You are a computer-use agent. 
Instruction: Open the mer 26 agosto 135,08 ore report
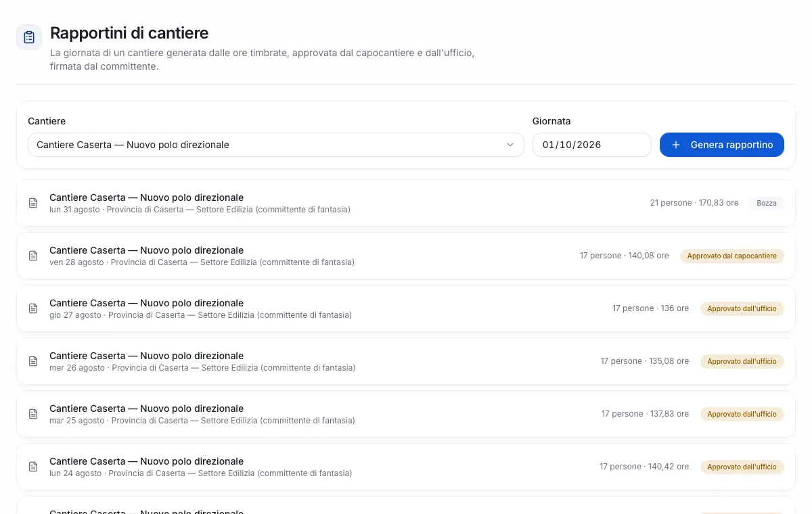(406, 361)
